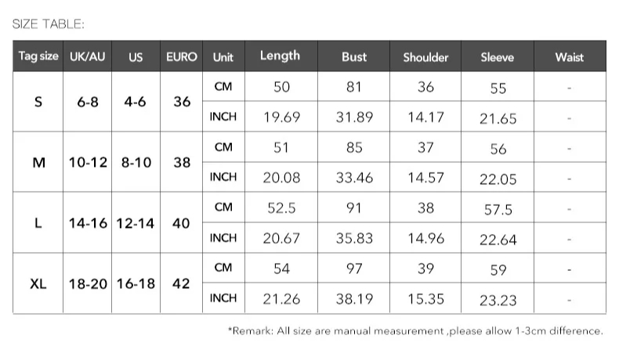619x364 pixels.
Task: Select the Shoulder column header
Action: [425, 56]
